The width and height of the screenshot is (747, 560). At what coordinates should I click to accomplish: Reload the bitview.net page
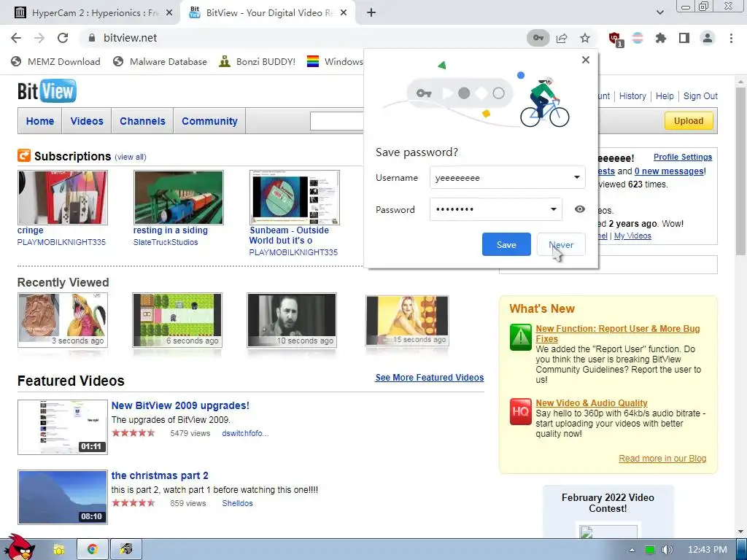coord(63,38)
